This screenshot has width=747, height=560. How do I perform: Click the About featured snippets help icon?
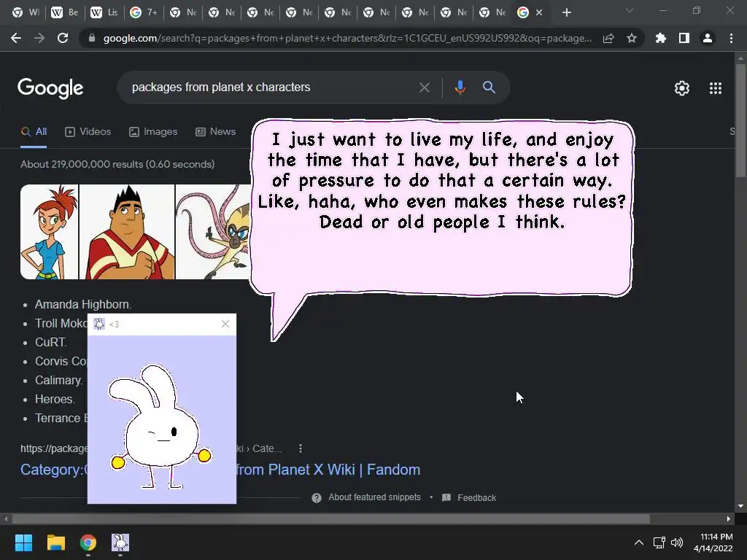tap(317, 497)
